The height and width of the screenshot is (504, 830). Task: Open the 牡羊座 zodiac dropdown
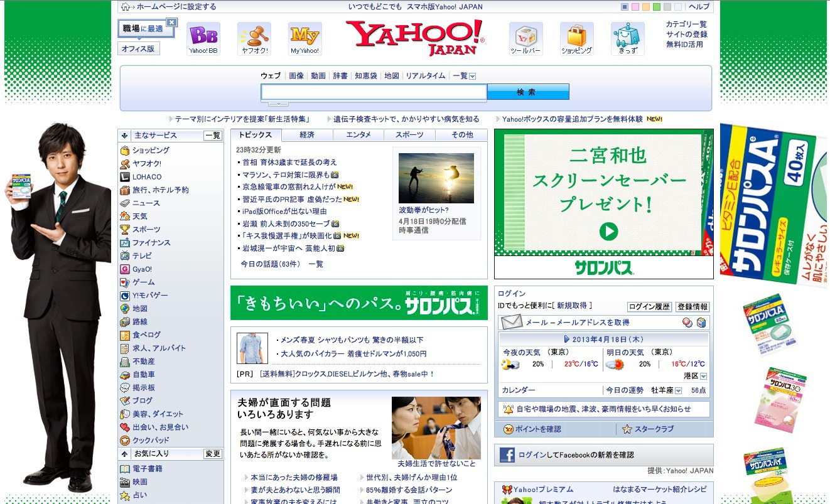[678, 390]
